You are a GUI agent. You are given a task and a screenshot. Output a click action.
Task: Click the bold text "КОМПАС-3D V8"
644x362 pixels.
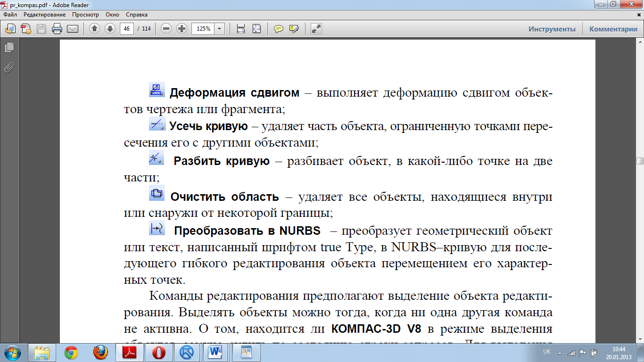coord(377,329)
